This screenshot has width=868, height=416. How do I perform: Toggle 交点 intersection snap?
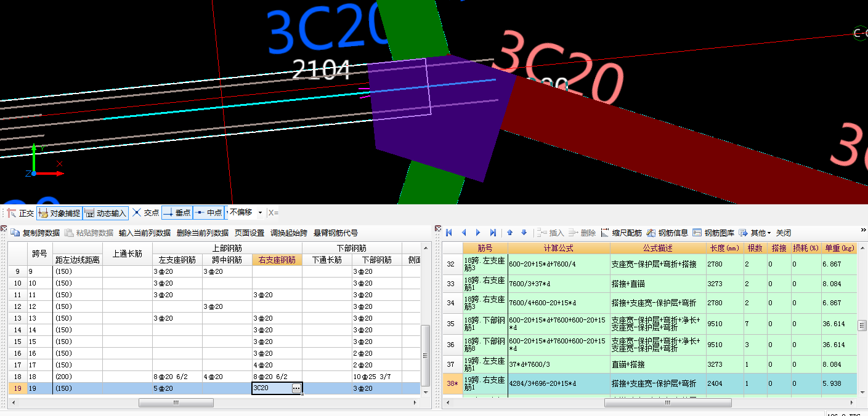point(146,213)
